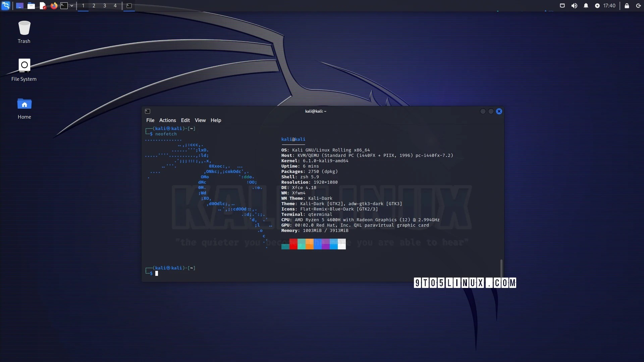Switch to workspace 2

(x=94, y=6)
